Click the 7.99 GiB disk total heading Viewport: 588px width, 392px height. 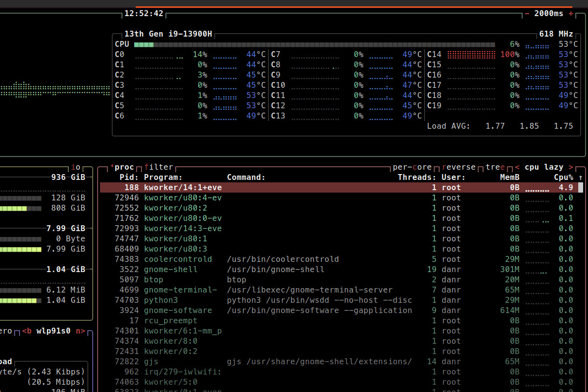point(66,228)
